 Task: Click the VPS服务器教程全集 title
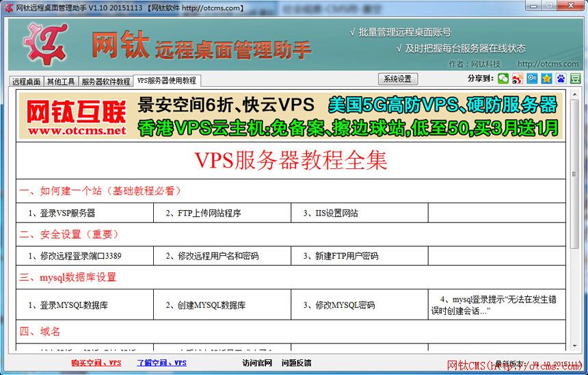[x=291, y=160]
